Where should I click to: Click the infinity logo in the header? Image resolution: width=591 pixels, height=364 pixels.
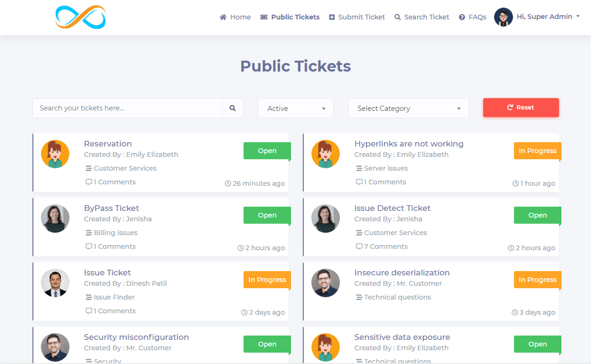(x=80, y=17)
